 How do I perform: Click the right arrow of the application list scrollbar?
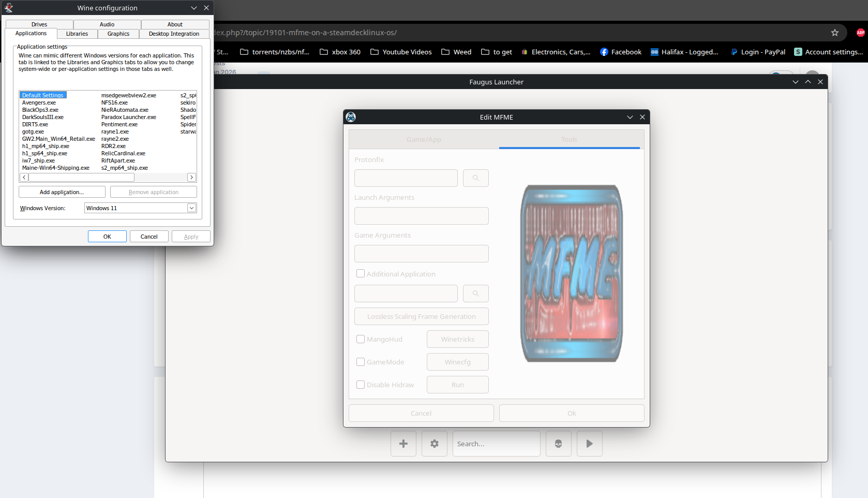(x=191, y=178)
